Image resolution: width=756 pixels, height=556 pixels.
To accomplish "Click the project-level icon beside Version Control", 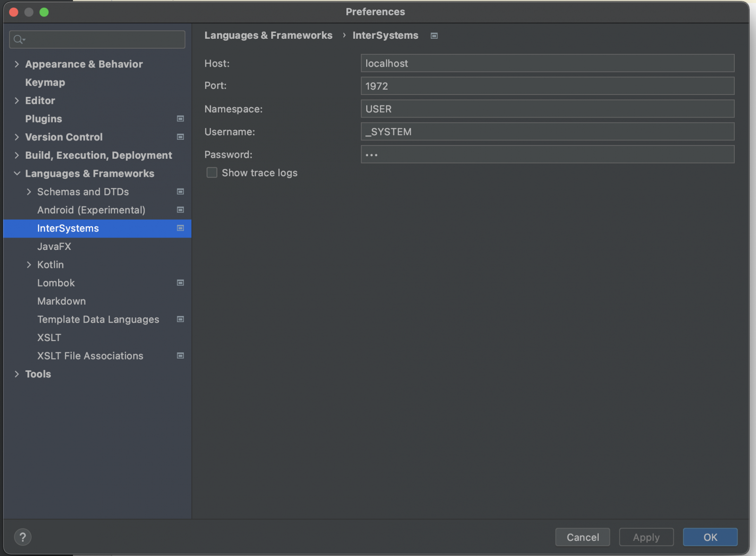I will (x=180, y=137).
